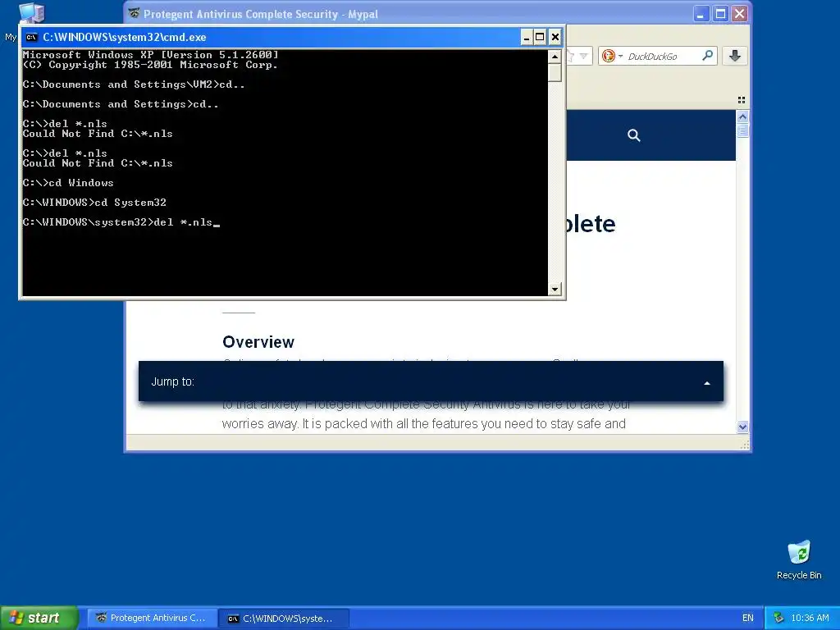Click the system tray network icon
Viewport: 840px width, 630px height.
point(778,618)
